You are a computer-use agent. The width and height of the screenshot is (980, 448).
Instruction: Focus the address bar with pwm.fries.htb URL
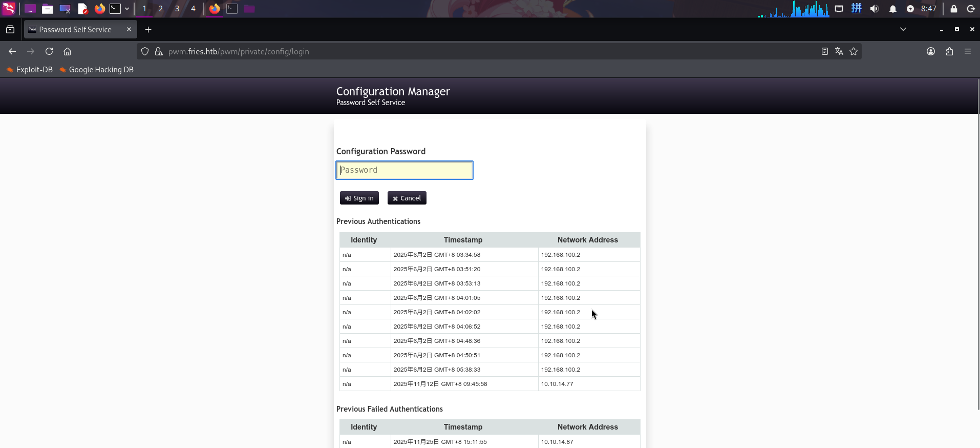[492, 51]
